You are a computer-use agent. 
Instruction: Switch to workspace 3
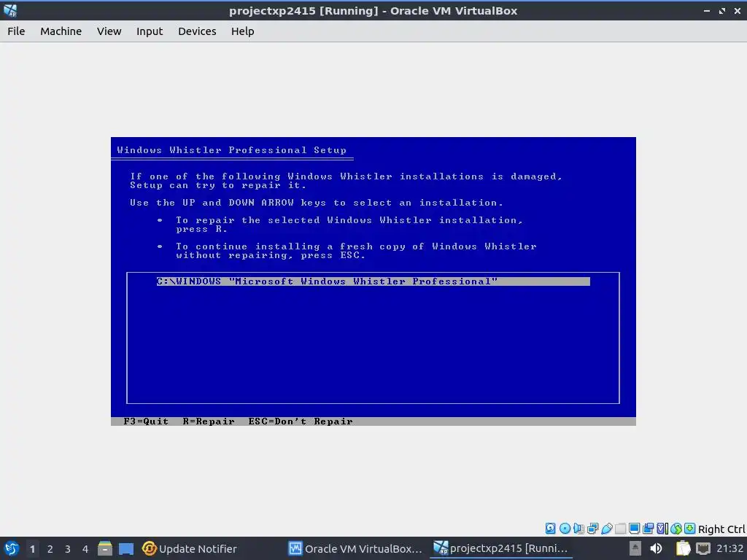click(68, 549)
